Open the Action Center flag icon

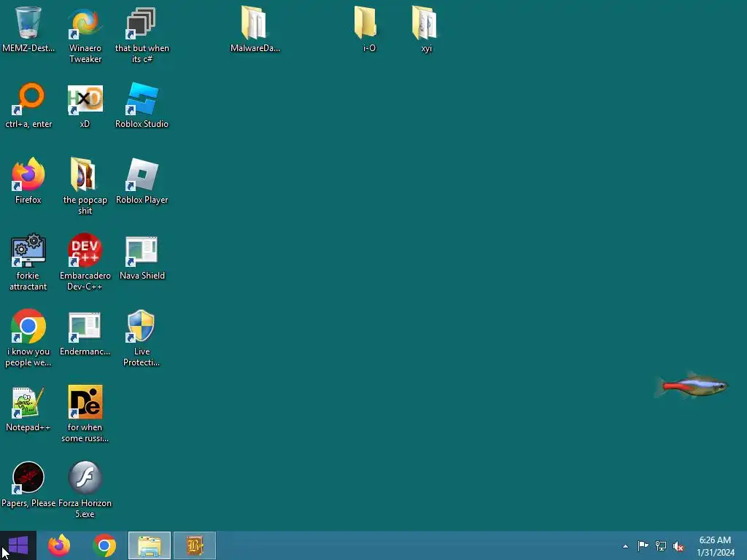643,545
